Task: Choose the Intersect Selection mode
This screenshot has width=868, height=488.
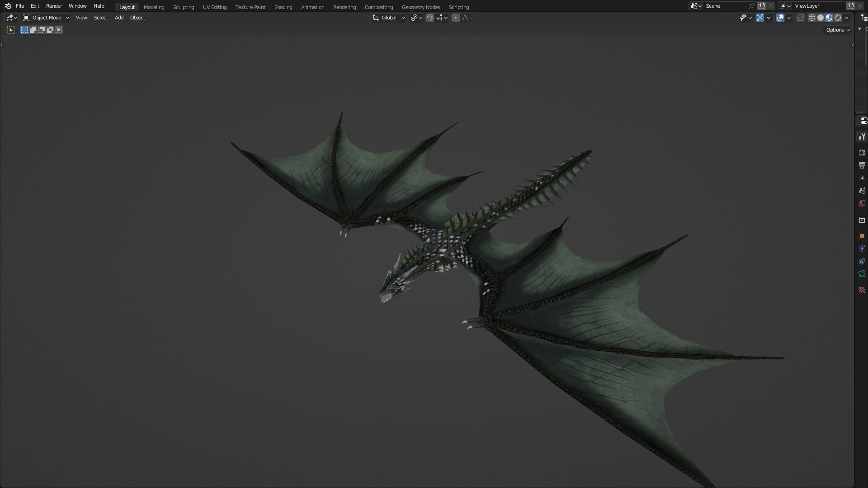Action: [59, 30]
